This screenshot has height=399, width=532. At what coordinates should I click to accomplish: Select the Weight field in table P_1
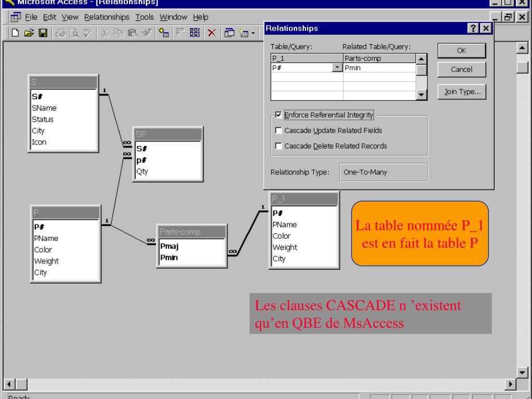click(304, 247)
